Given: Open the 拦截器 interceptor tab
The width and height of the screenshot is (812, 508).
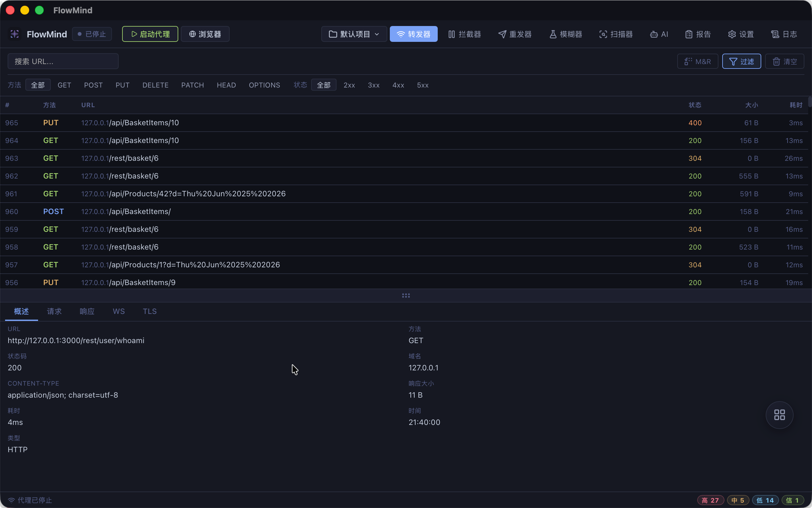Looking at the screenshot, I should pyautogui.click(x=464, y=34).
